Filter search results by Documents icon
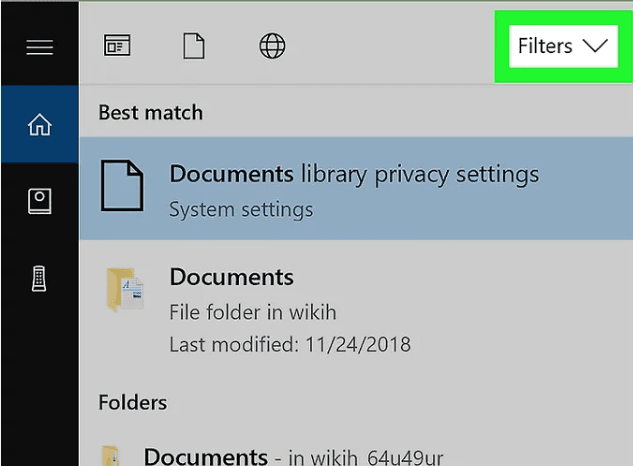This screenshot has height=466, width=633. (x=193, y=46)
